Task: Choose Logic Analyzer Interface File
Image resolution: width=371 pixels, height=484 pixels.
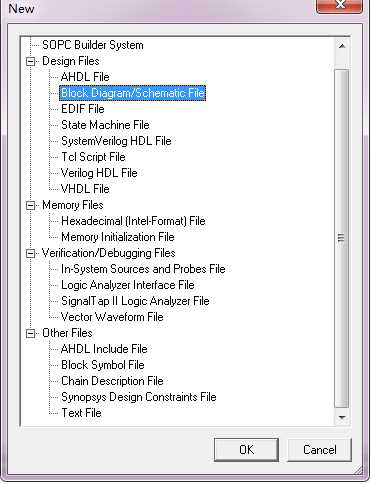Action: click(x=128, y=285)
